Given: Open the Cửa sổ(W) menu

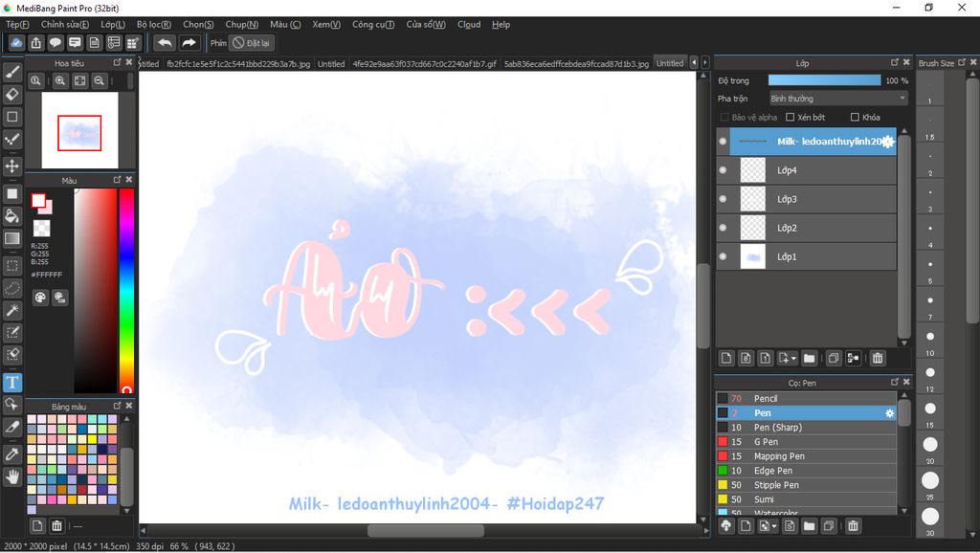Looking at the screenshot, I should (x=426, y=24).
